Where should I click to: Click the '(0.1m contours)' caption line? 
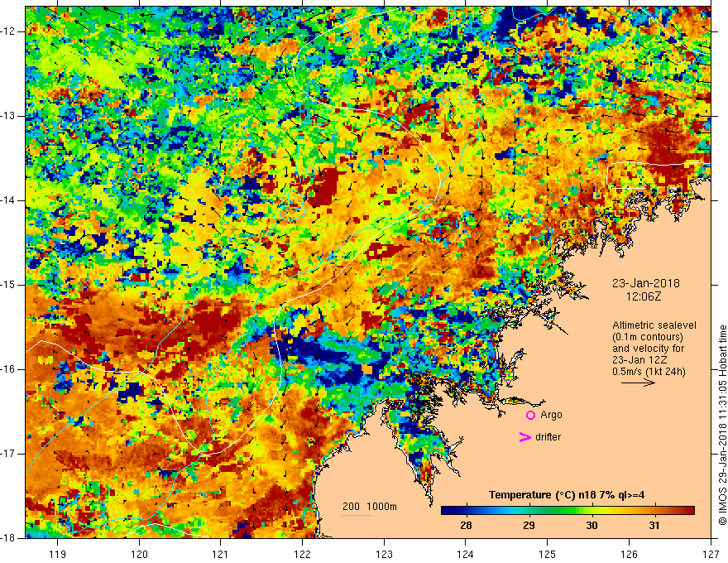point(648,337)
